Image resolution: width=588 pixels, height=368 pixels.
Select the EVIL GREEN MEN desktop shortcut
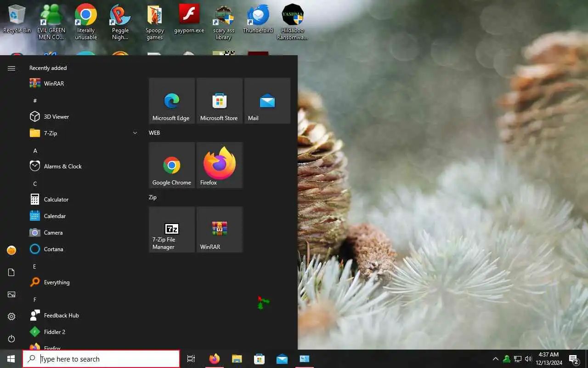pyautogui.click(x=51, y=22)
